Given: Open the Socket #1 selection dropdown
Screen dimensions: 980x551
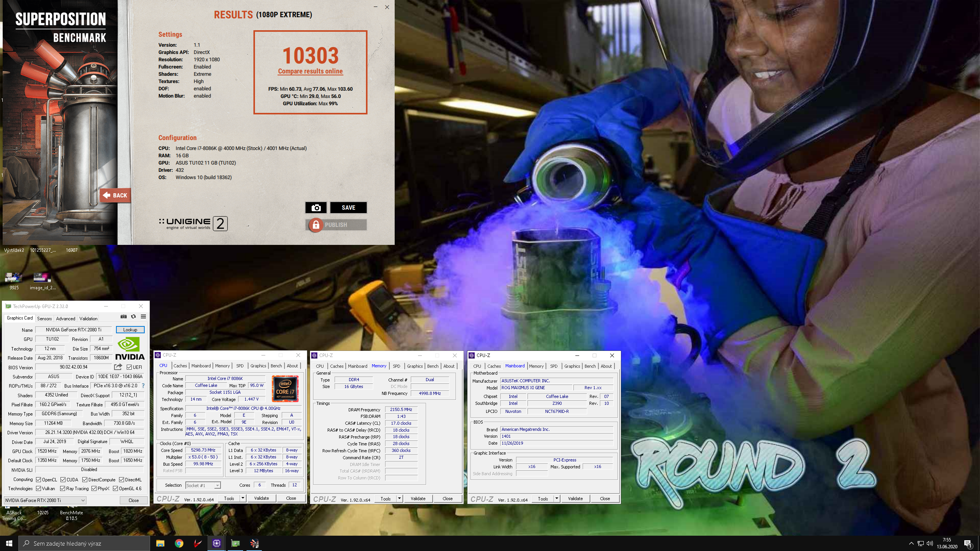Looking at the screenshot, I should [203, 485].
